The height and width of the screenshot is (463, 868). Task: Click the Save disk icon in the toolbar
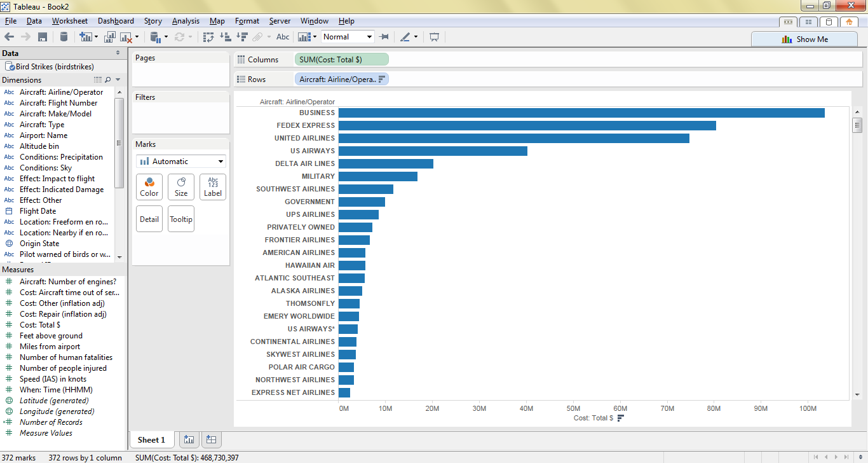[43, 37]
